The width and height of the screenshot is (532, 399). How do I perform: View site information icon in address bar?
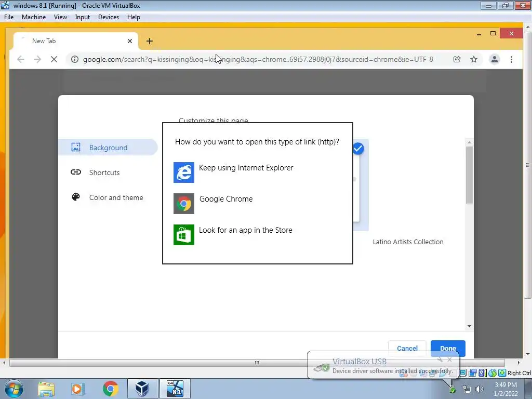pos(75,59)
